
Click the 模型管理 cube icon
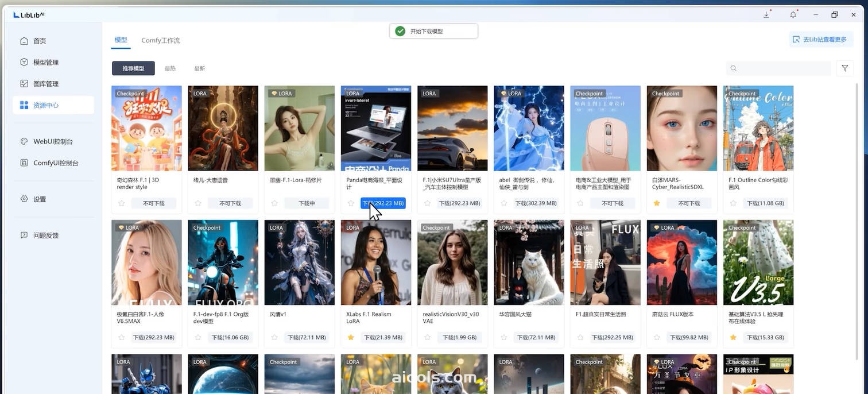pyautogui.click(x=24, y=62)
